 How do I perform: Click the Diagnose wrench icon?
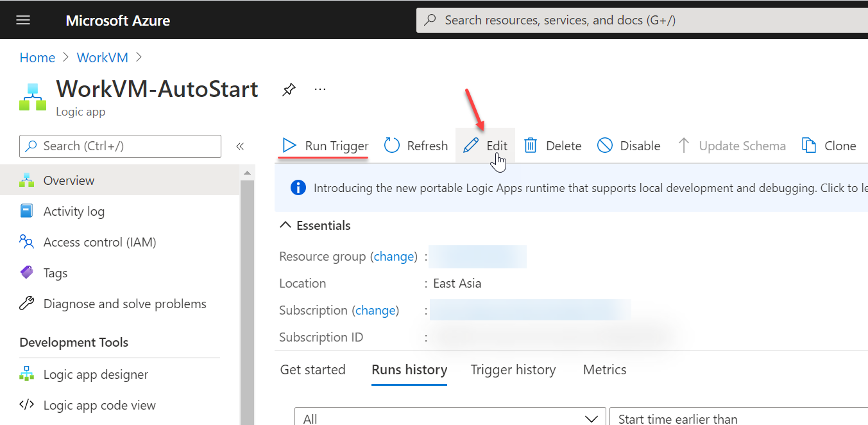click(x=26, y=304)
